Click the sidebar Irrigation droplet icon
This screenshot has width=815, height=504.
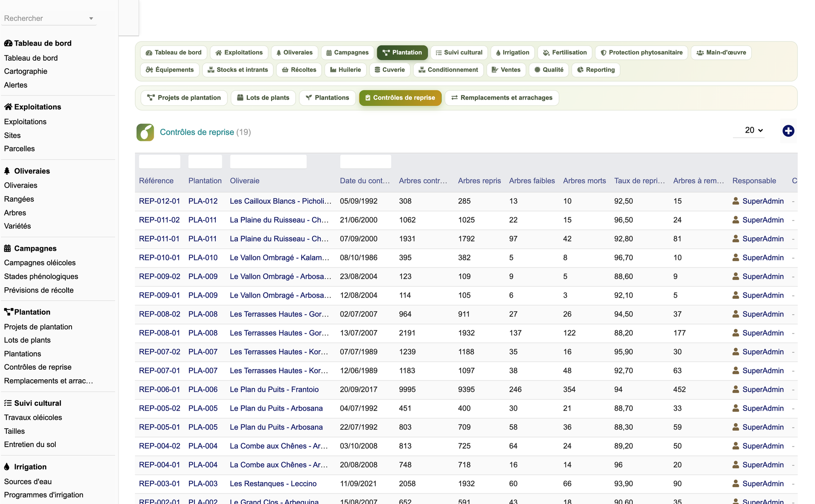click(7, 467)
